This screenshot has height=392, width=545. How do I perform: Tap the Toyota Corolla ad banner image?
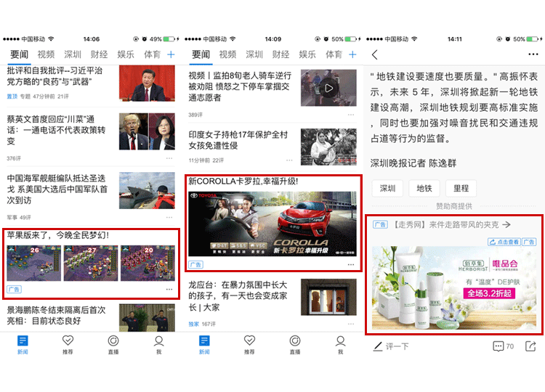(x=272, y=224)
